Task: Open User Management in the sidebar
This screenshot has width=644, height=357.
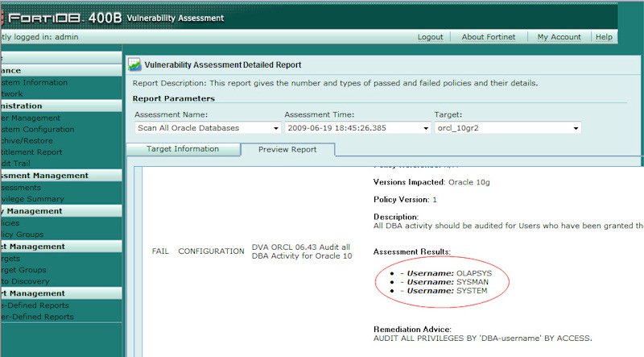Action: point(31,118)
